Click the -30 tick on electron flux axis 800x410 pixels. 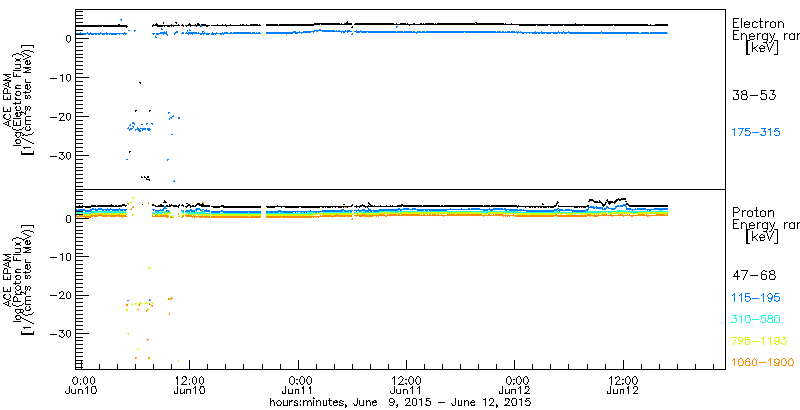tap(60, 156)
